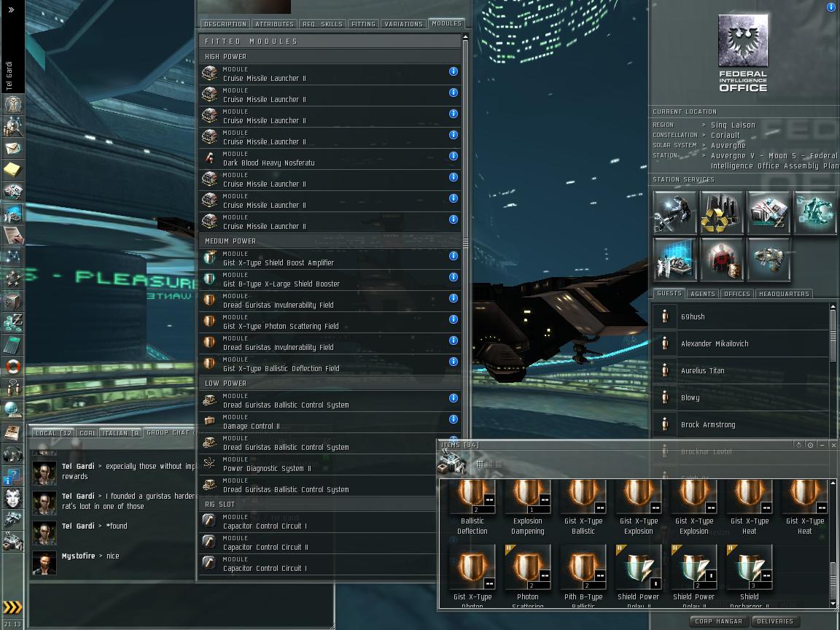Switch Items window to details view

(489, 464)
